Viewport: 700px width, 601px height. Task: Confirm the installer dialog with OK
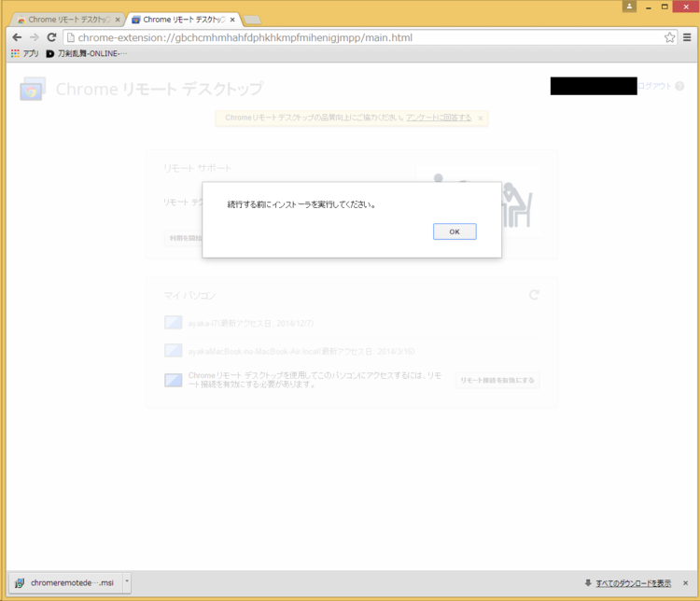click(x=455, y=231)
